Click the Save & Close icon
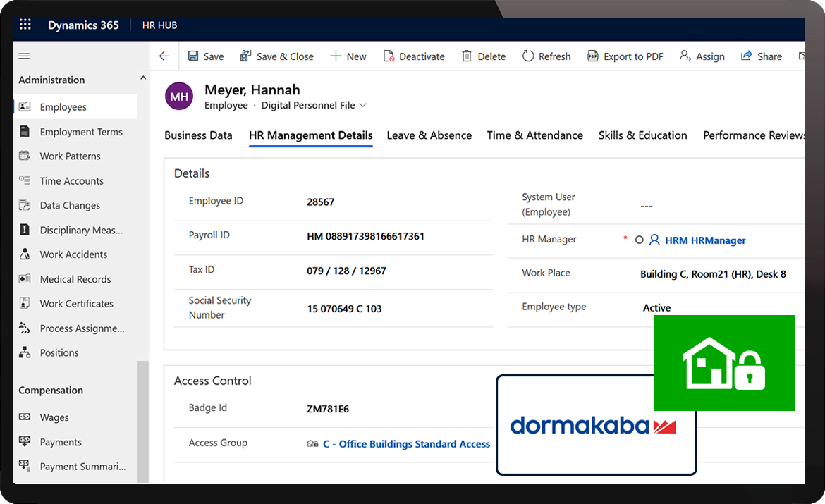This screenshot has width=825, height=504. coord(245,56)
